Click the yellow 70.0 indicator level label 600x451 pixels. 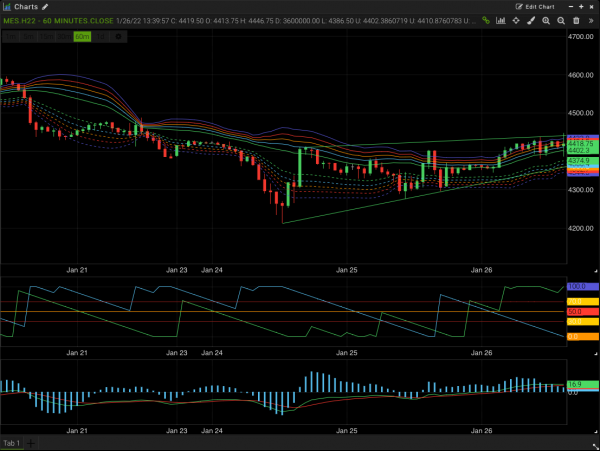[x=583, y=302]
